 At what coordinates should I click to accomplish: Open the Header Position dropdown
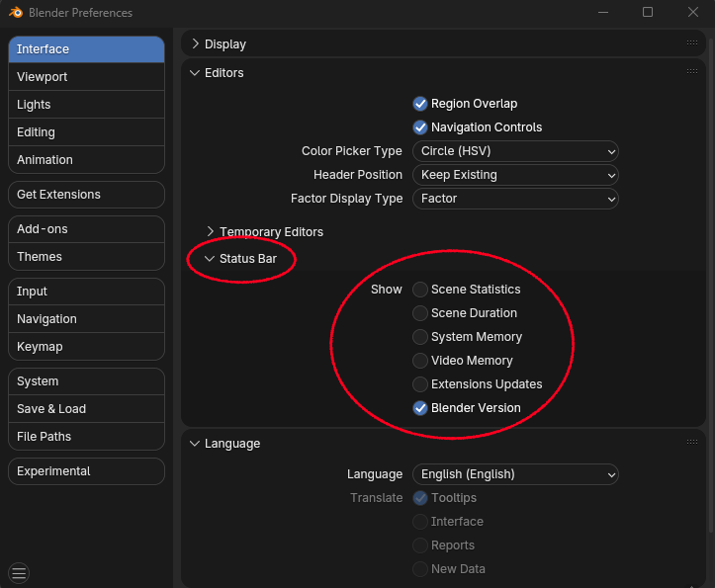tap(515, 175)
